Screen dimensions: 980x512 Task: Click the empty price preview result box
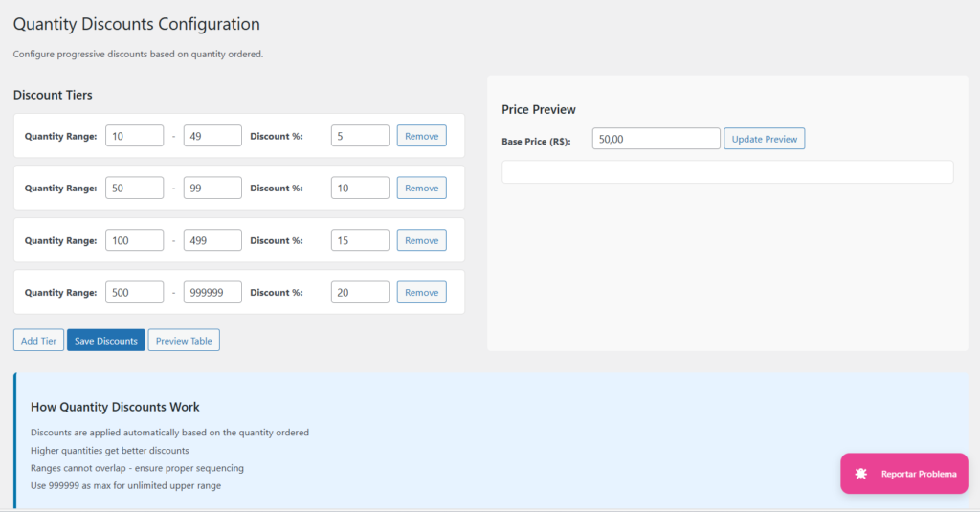click(x=727, y=171)
